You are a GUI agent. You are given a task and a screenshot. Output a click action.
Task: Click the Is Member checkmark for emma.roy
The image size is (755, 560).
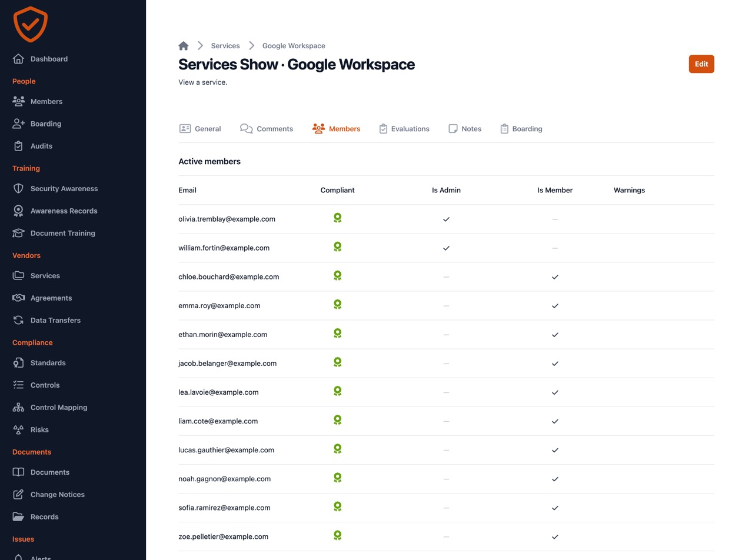(x=555, y=306)
